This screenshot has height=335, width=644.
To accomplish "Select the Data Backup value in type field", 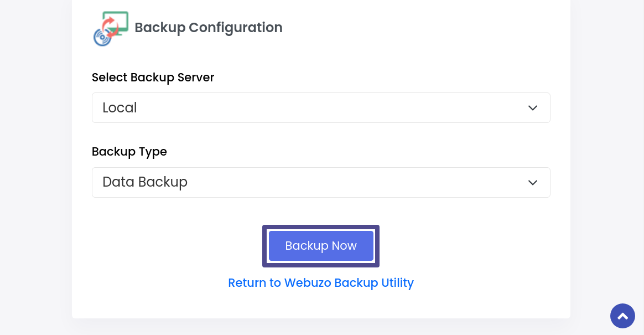I will click(145, 182).
